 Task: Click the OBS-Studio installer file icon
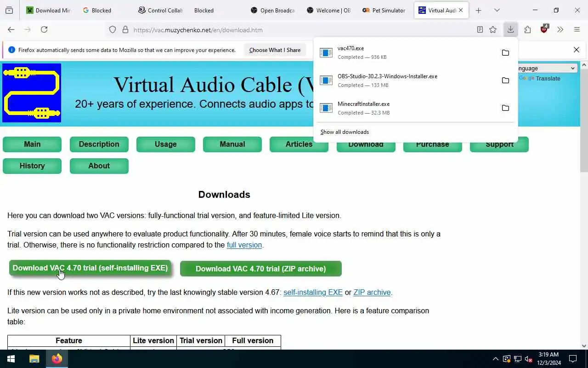(326, 80)
